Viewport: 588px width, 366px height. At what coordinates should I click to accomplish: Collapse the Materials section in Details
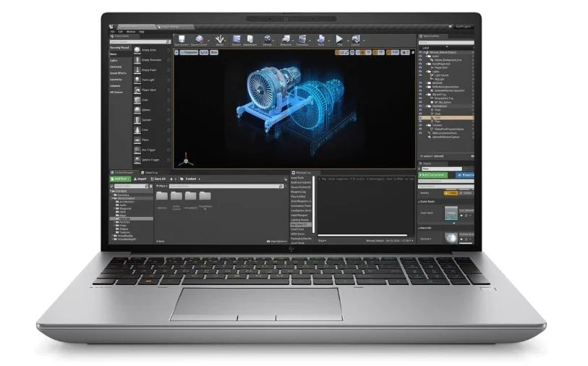tap(419, 228)
